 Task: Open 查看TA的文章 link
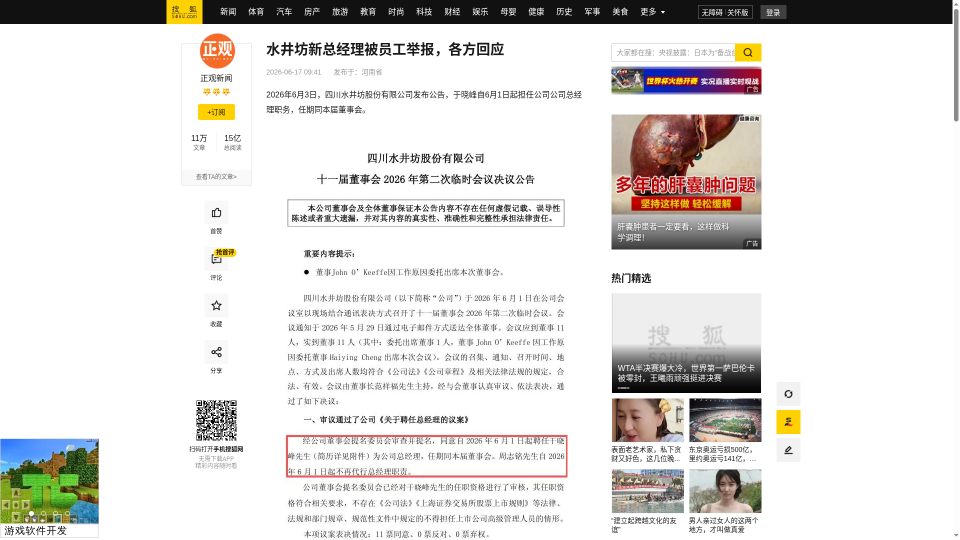[216, 177]
